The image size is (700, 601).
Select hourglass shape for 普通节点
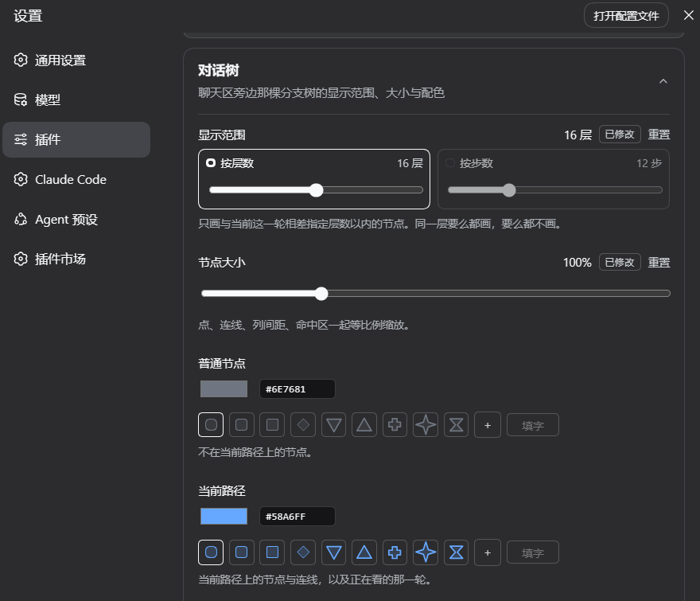457,424
